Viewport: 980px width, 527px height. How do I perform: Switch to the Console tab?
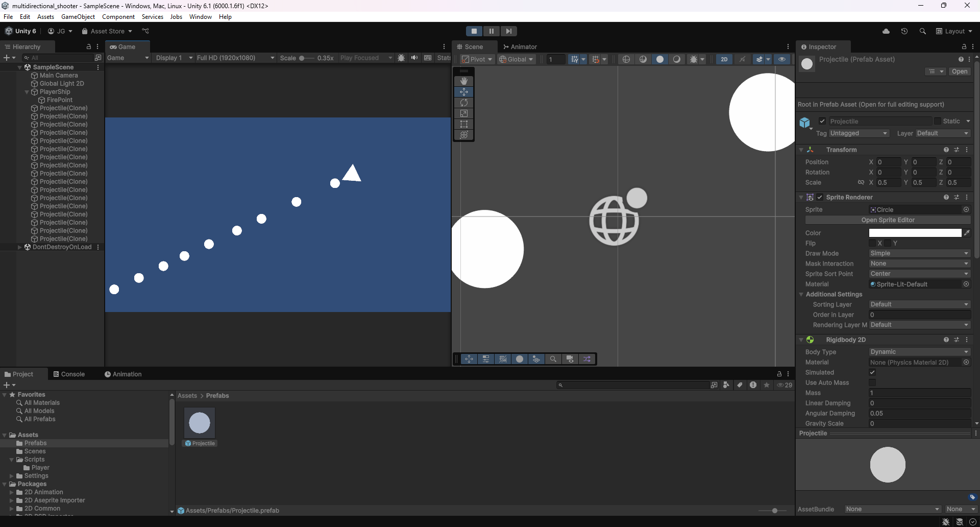(69, 374)
